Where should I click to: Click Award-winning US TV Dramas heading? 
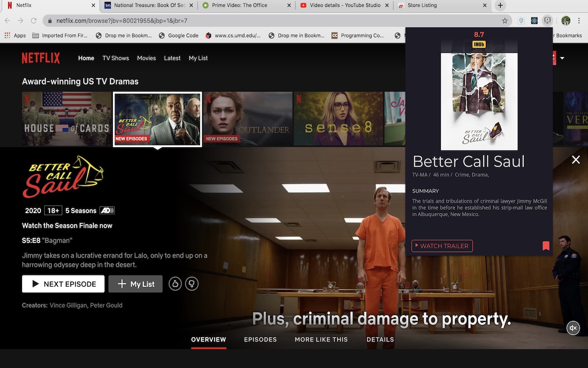pos(80,81)
